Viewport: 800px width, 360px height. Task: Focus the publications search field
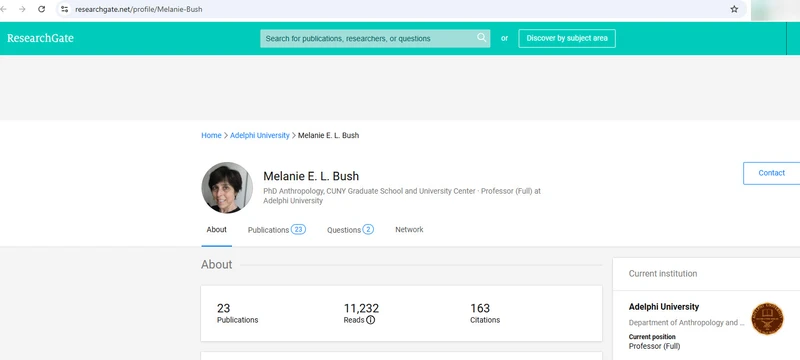(375, 38)
